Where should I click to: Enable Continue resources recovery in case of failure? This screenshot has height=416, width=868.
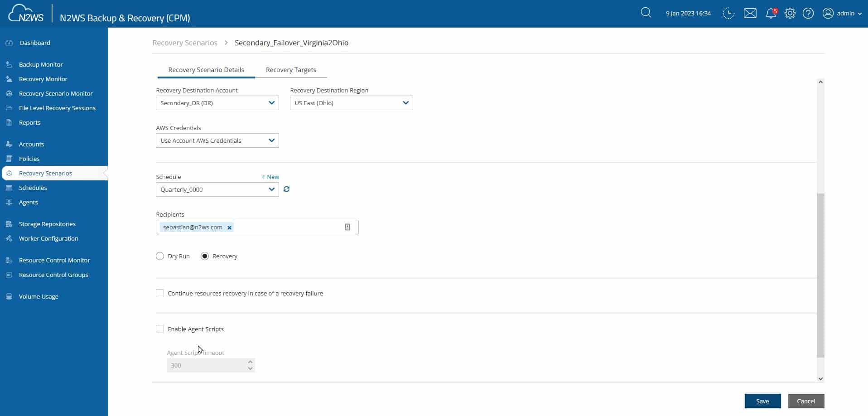[x=159, y=293]
